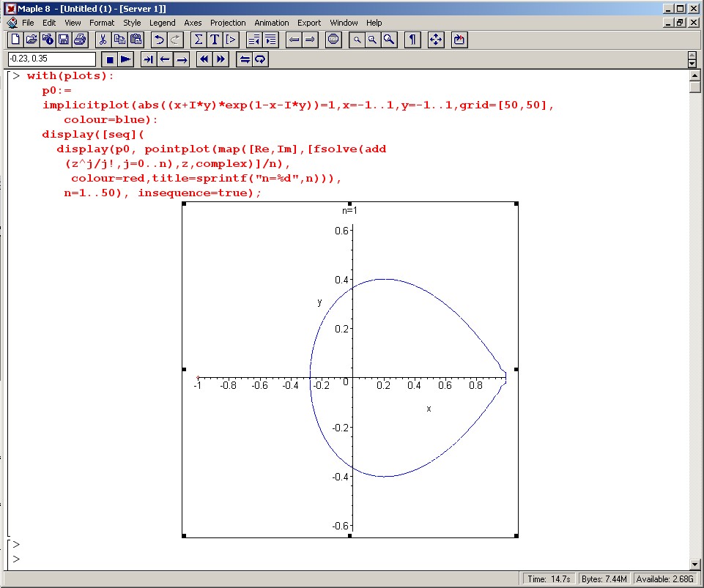
Task: Click the coordinates field showing -0.23, 0.35
Action: tap(51, 59)
